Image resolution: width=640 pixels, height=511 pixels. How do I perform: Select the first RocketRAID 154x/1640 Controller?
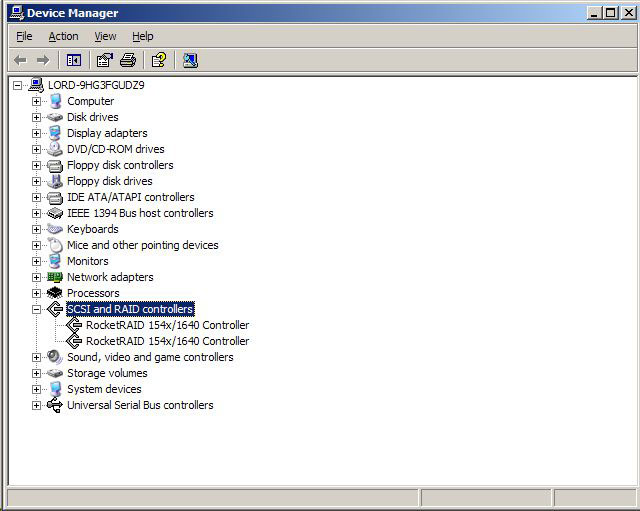point(167,325)
